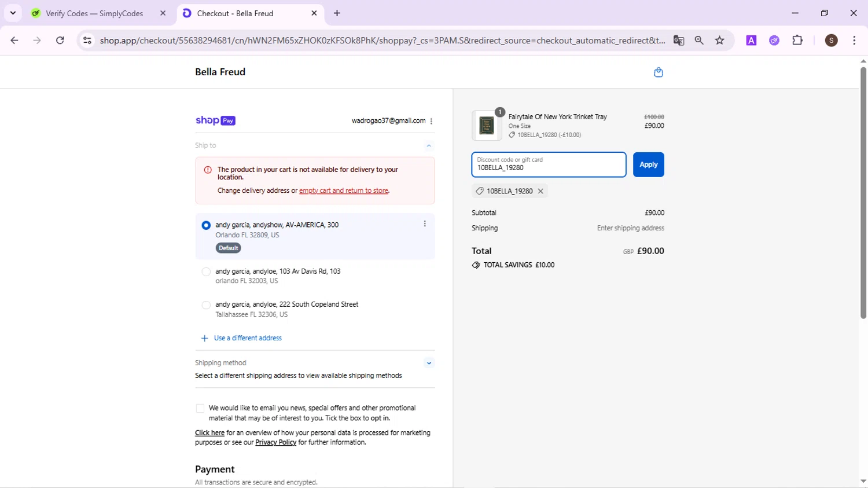Open the Click here marketing data link

(x=209, y=433)
